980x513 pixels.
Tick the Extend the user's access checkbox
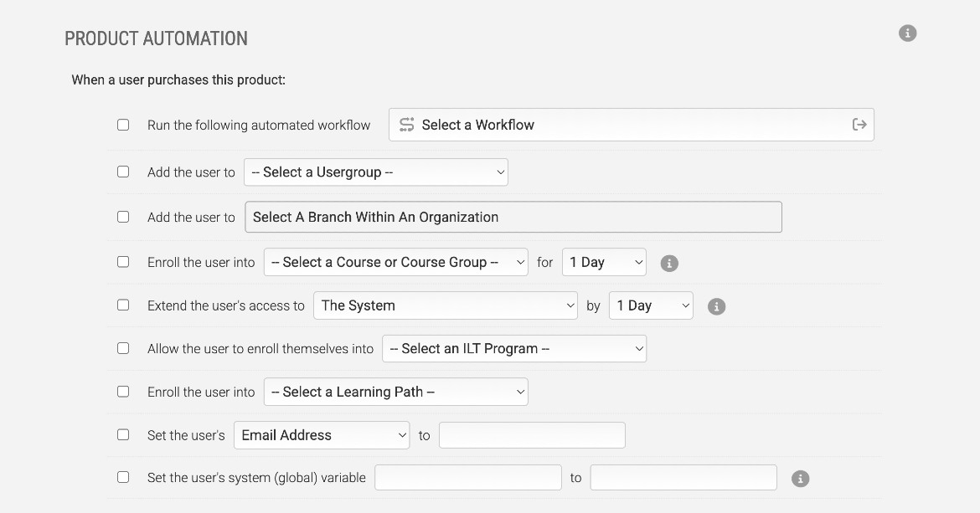123,305
